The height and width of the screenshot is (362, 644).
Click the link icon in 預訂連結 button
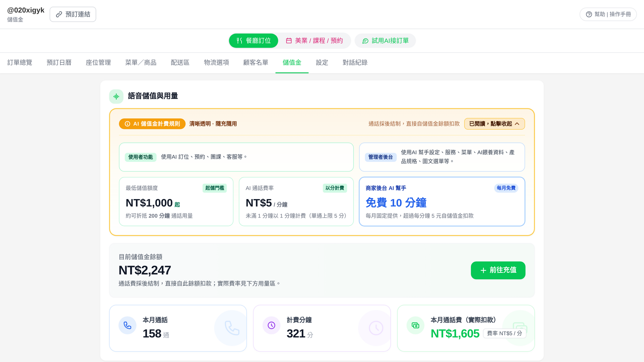pyautogui.click(x=59, y=14)
